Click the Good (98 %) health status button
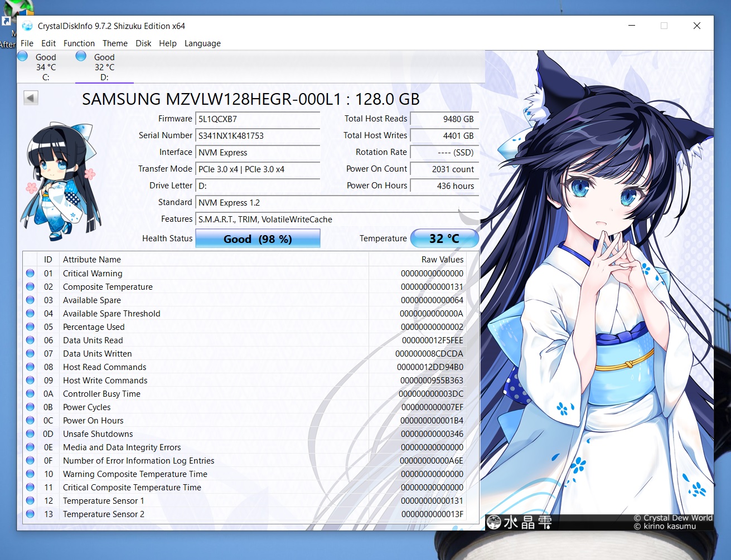Image resolution: width=731 pixels, height=560 pixels. pos(258,238)
